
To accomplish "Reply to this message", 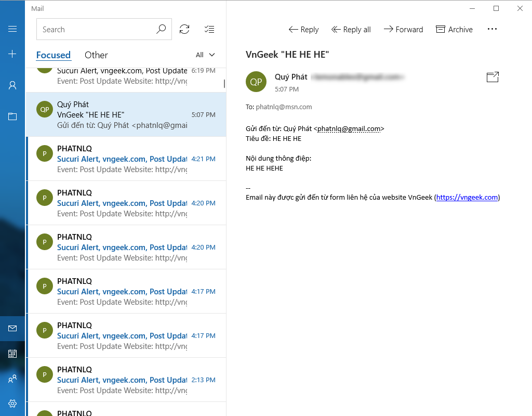I will coord(303,30).
